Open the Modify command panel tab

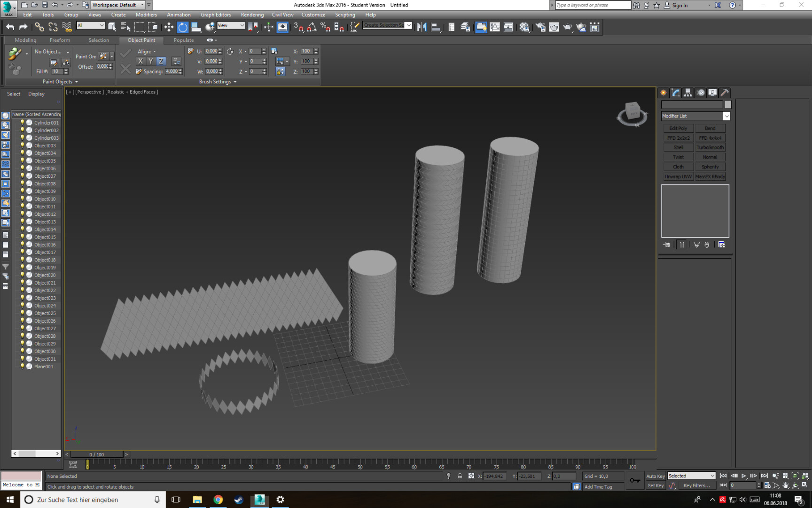coord(676,93)
